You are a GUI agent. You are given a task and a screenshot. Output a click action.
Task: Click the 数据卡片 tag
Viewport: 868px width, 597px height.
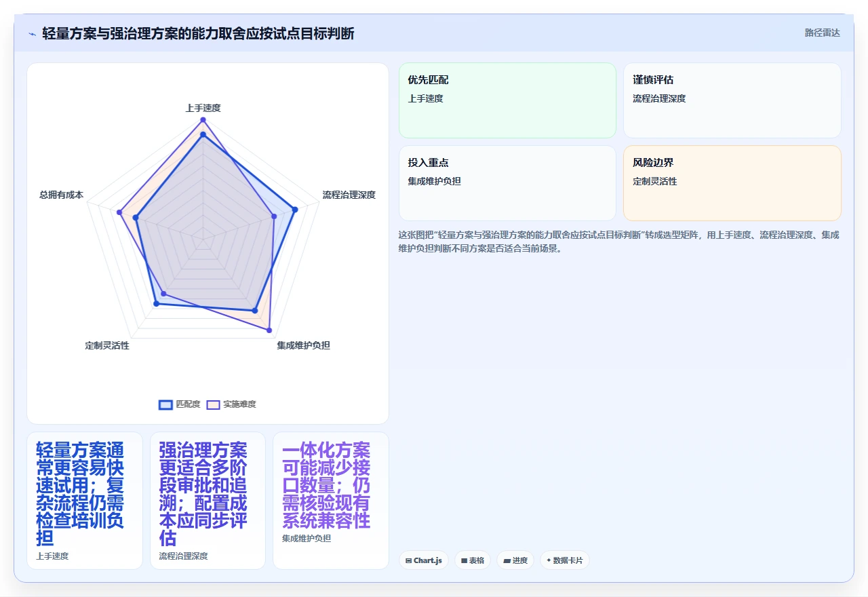[564, 560]
